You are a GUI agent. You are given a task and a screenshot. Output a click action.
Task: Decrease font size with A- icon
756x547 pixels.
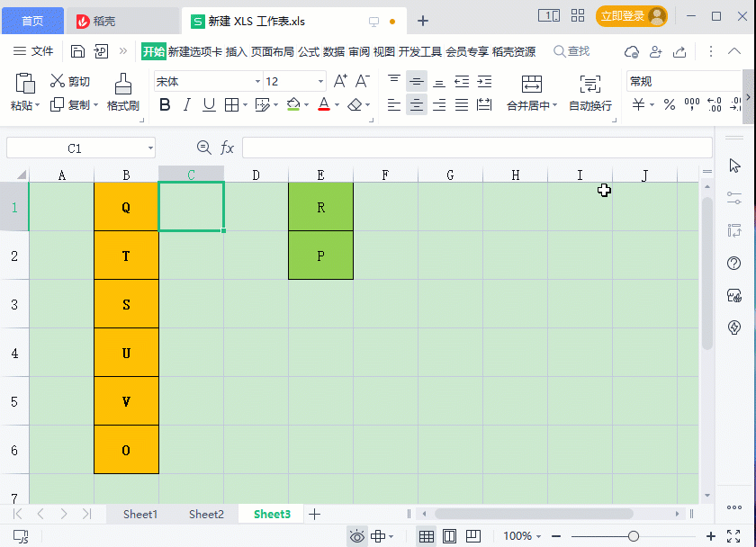[x=363, y=81]
